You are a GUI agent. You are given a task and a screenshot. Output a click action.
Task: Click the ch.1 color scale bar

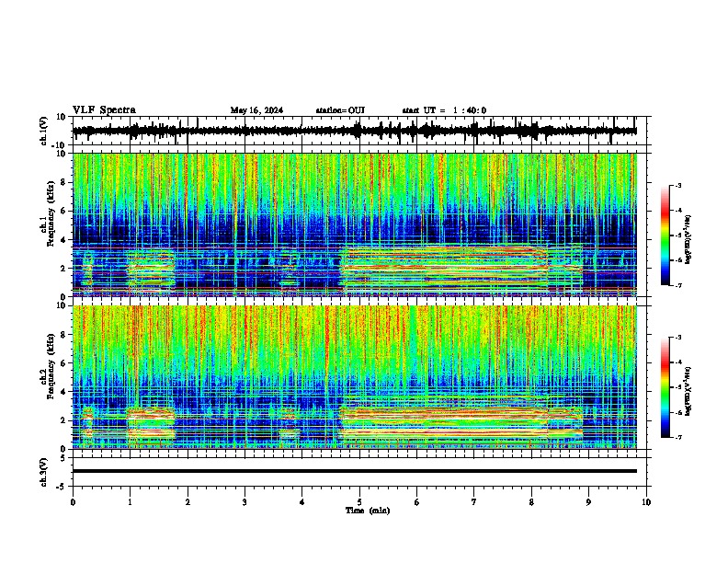point(665,236)
